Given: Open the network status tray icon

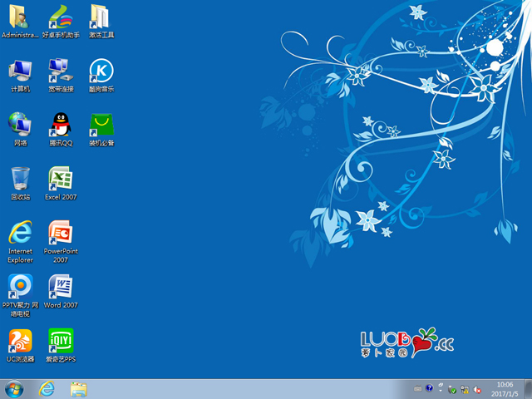Looking at the screenshot, I should [x=465, y=388].
